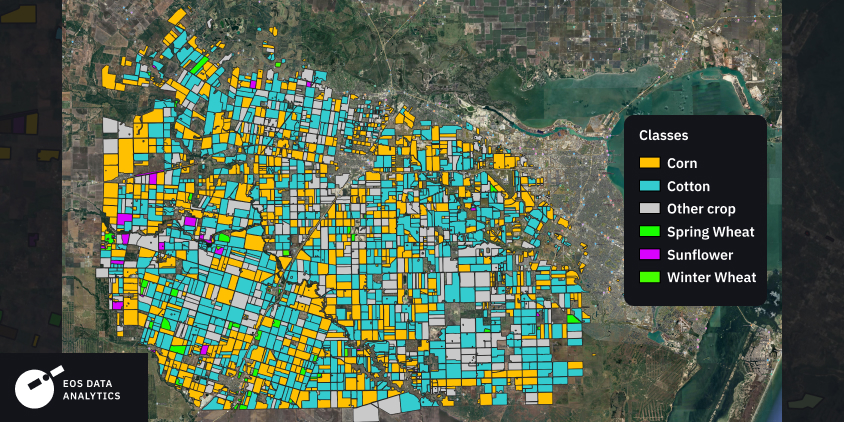Click the Corn yellow legend swatch
The height and width of the screenshot is (422, 844).
tap(649, 163)
